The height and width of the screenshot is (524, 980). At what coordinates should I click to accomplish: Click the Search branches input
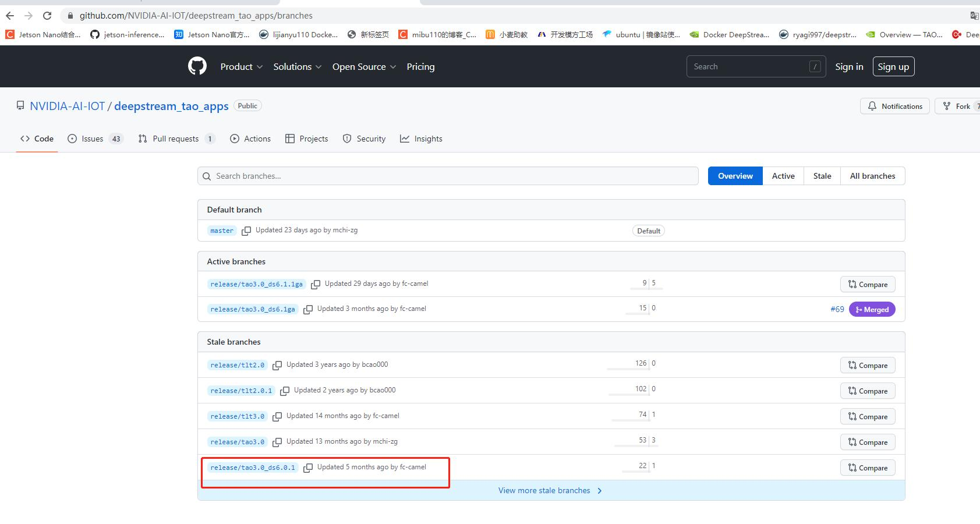click(448, 176)
